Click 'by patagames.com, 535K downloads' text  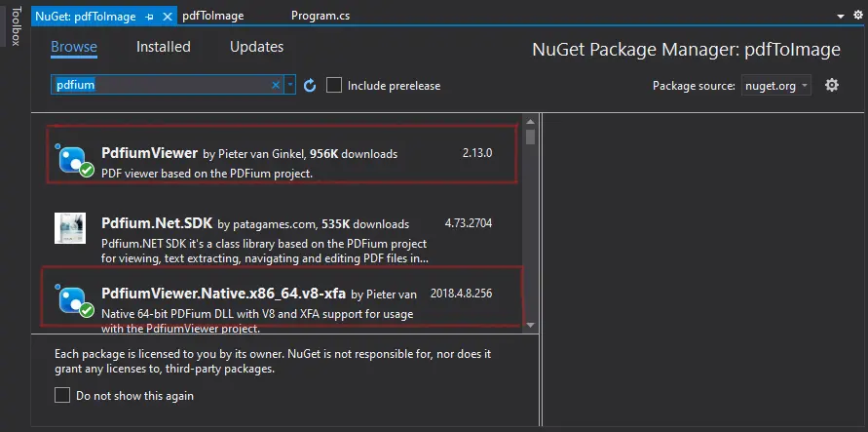pos(314,224)
